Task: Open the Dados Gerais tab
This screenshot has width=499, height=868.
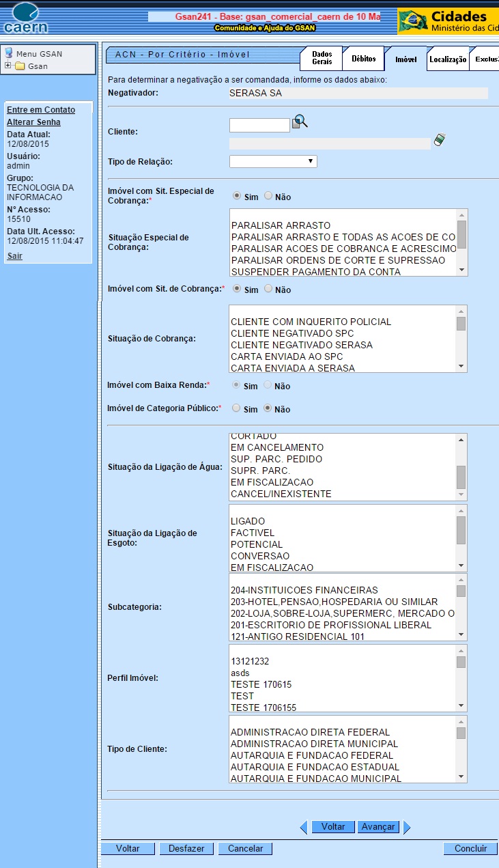Action: 322,59
